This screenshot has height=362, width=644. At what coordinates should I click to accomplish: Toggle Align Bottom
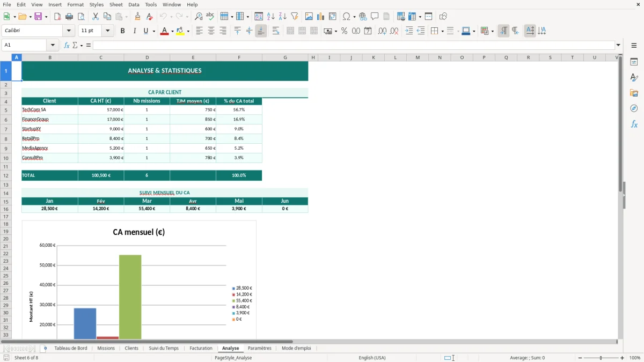[261, 31]
